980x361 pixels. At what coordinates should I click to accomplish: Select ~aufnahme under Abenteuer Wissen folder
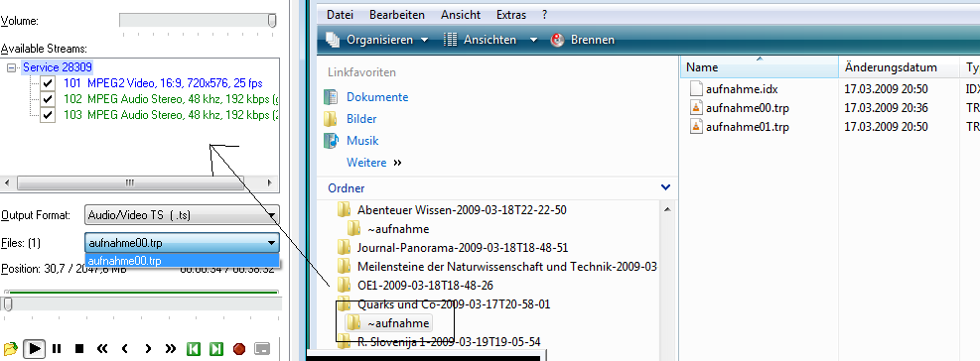(x=398, y=228)
